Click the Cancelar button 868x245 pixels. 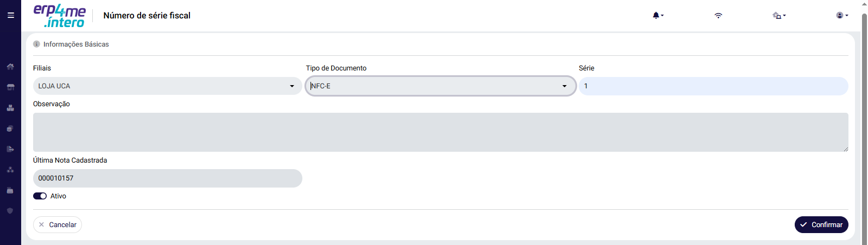pos(58,224)
